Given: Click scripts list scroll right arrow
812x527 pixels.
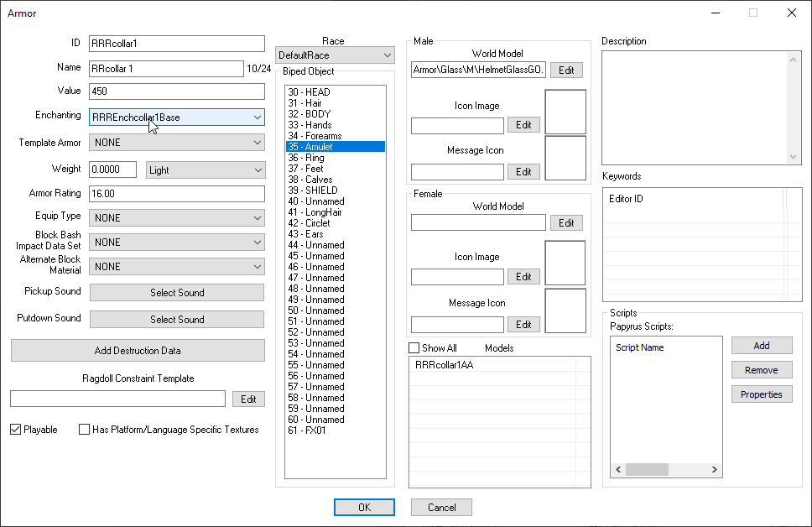Looking at the screenshot, I should (x=715, y=469).
